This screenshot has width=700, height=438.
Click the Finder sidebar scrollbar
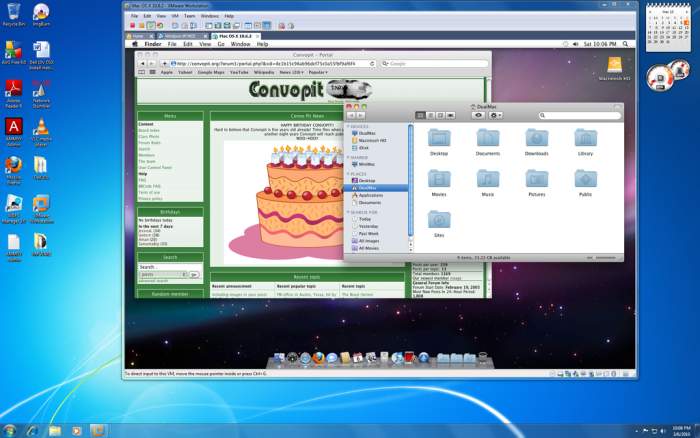411,181
